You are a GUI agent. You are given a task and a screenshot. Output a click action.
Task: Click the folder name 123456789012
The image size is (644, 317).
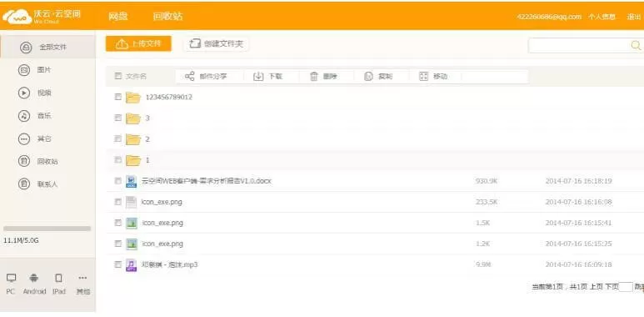[169, 98]
